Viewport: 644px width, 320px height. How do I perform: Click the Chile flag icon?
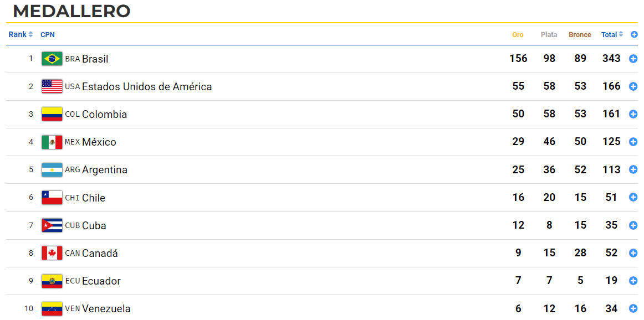(x=52, y=197)
